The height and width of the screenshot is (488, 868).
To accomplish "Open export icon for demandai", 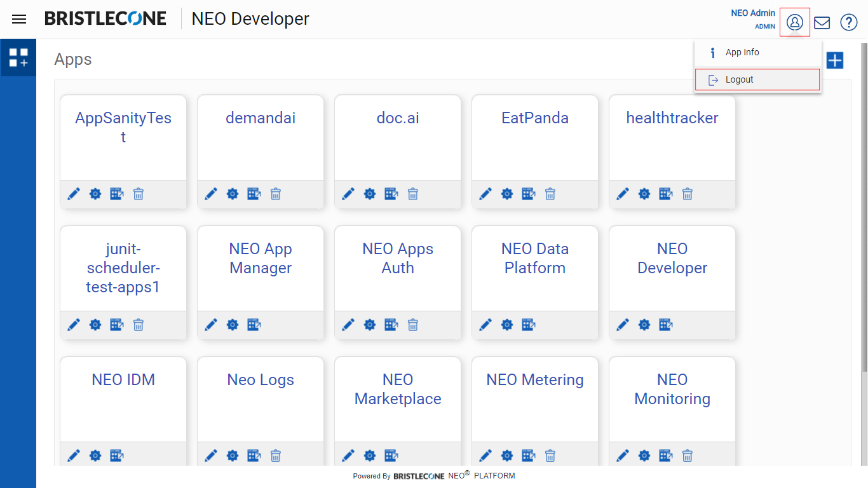I will click(x=254, y=194).
